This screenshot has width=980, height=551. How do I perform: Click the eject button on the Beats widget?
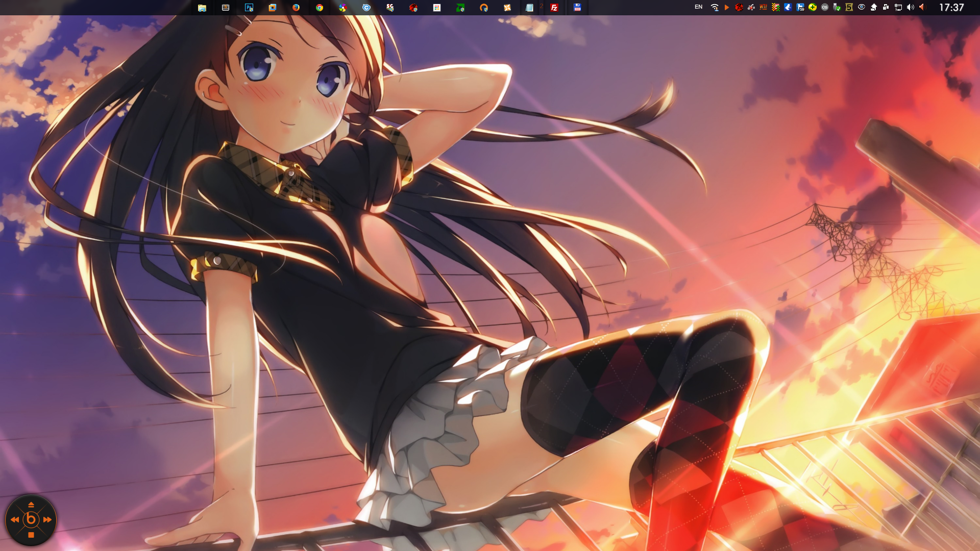coord(31,505)
